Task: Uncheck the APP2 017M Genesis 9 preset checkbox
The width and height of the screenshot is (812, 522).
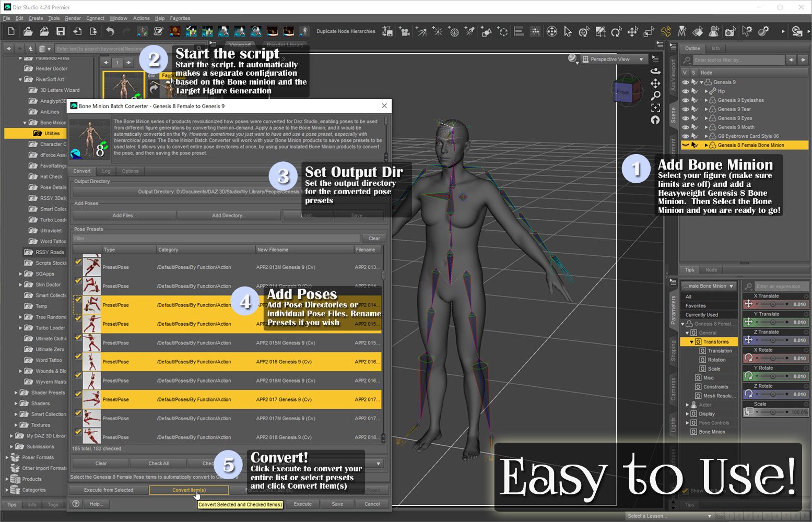Action: (x=78, y=412)
